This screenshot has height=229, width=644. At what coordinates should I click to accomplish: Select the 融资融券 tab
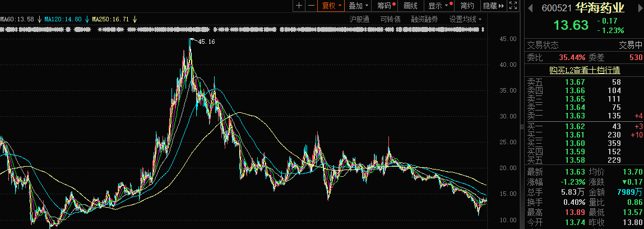click(424, 19)
